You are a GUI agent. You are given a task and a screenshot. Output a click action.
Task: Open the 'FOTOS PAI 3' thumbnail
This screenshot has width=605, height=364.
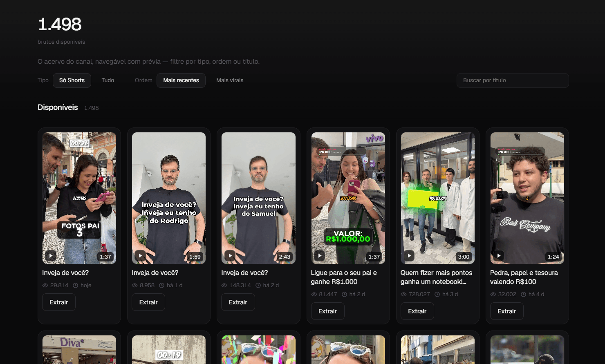point(79,198)
